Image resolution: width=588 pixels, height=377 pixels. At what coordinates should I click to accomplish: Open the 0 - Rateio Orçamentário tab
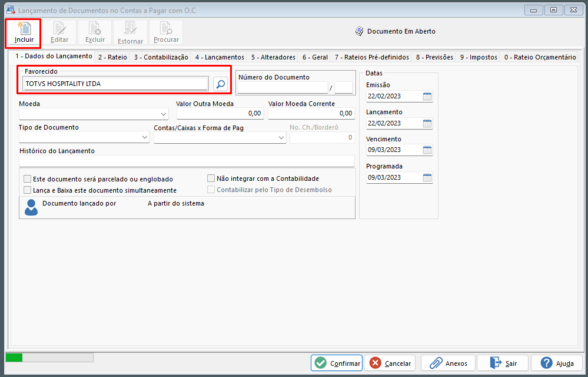point(540,57)
